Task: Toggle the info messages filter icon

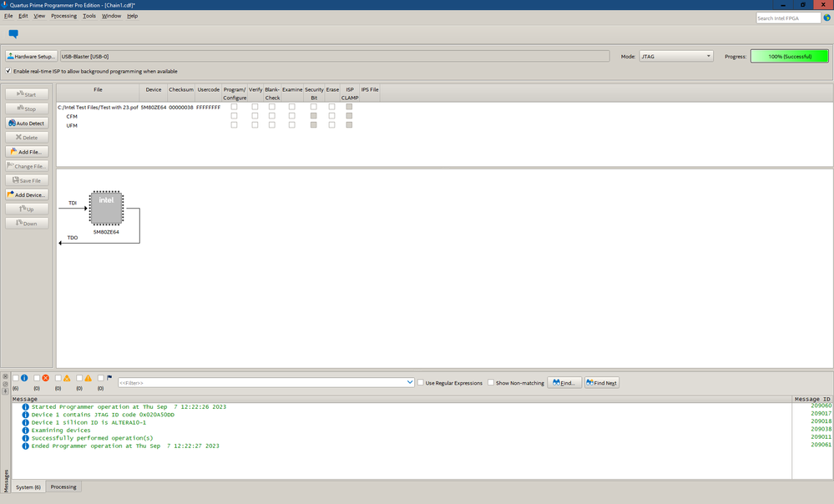Action: (25, 379)
